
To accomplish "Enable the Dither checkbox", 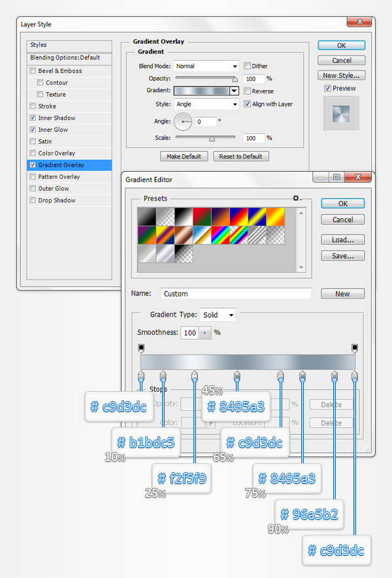I will [x=248, y=66].
